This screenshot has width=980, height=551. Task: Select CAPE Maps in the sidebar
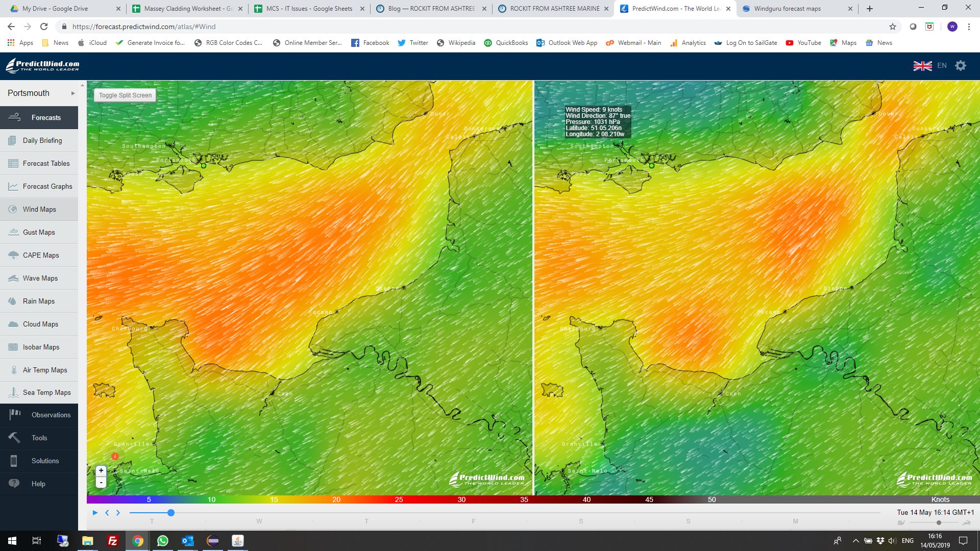41,255
